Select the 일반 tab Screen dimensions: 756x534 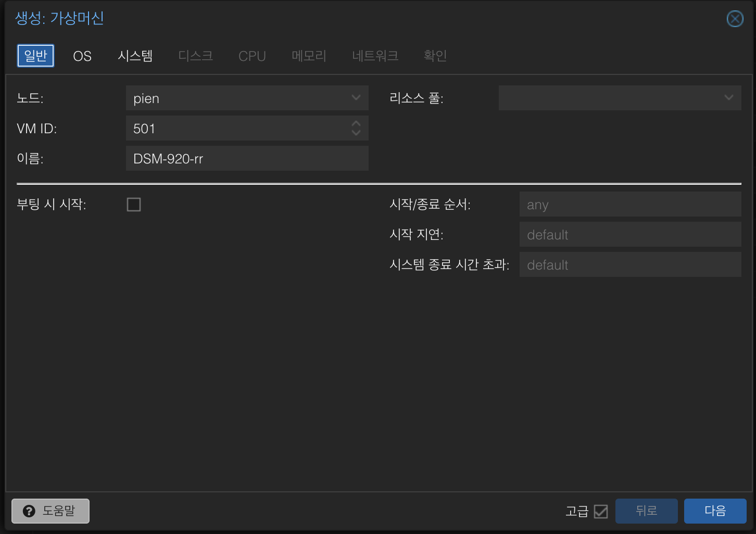[x=35, y=56]
